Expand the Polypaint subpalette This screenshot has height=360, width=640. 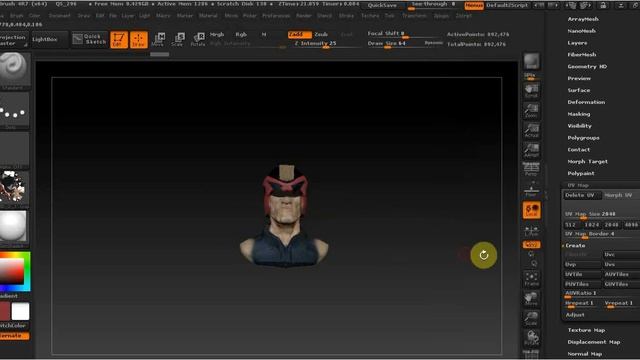pyautogui.click(x=581, y=173)
